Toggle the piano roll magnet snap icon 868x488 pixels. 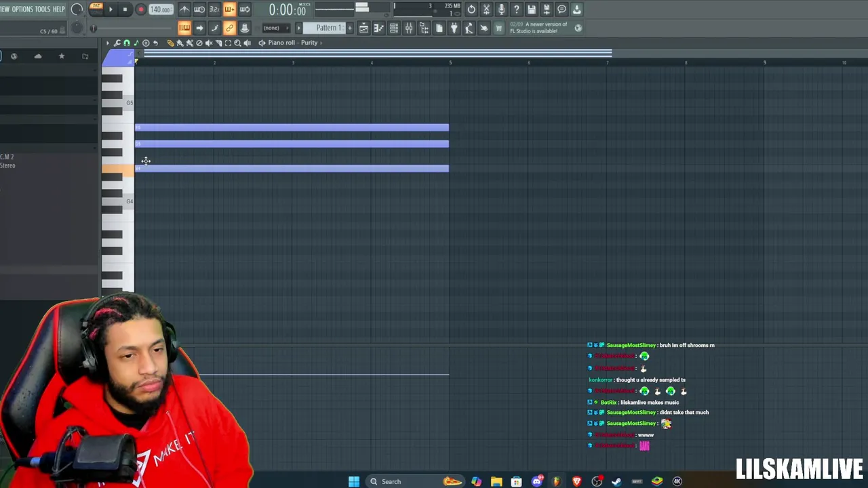[x=126, y=43]
